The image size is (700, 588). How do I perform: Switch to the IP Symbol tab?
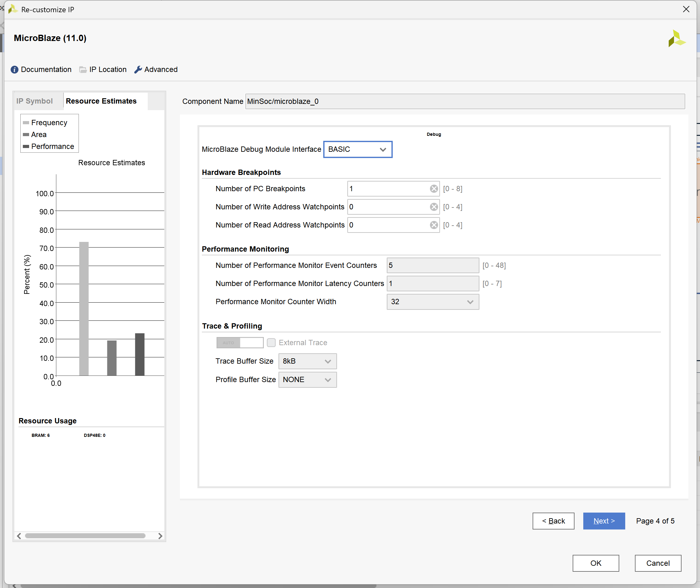point(35,101)
